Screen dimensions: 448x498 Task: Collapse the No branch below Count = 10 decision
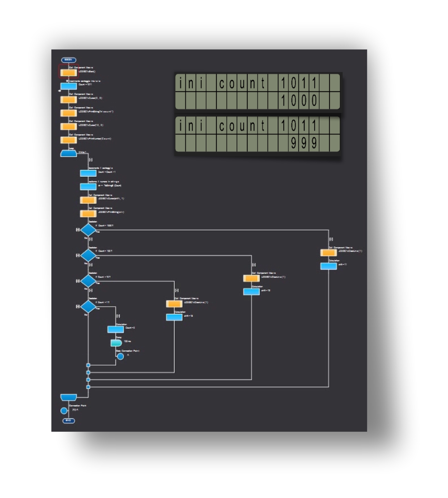[x=91, y=290]
